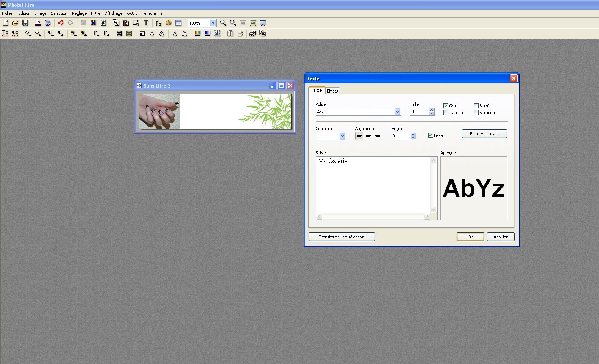Screen dimensions: 599x364
Task: Enable the Italique checkbox
Action: click(446, 113)
